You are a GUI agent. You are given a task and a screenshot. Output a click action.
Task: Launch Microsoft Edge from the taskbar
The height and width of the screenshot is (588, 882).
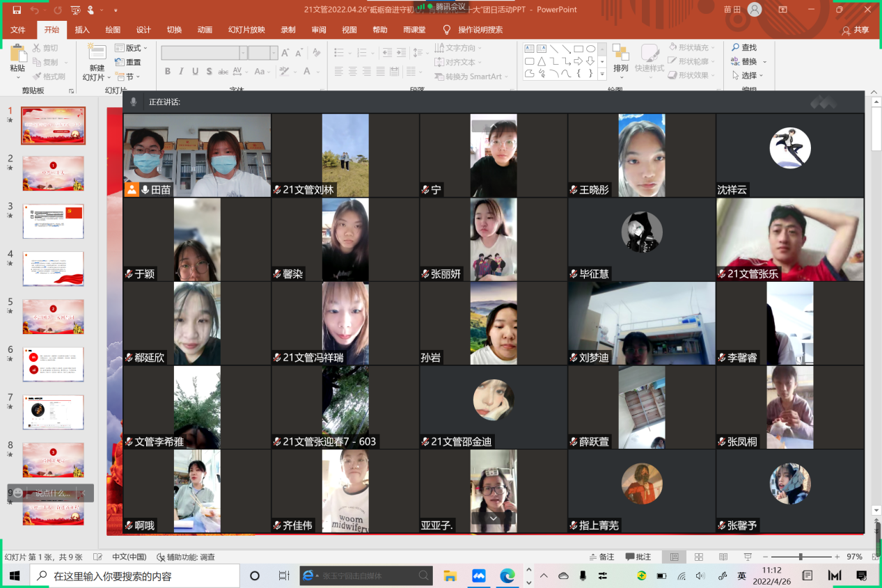[x=507, y=575]
